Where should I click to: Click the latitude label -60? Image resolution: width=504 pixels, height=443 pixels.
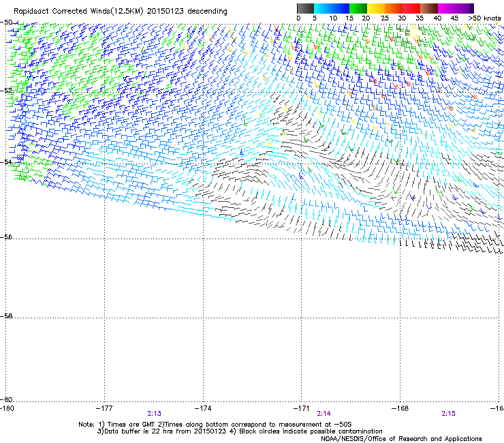[x=6, y=400]
